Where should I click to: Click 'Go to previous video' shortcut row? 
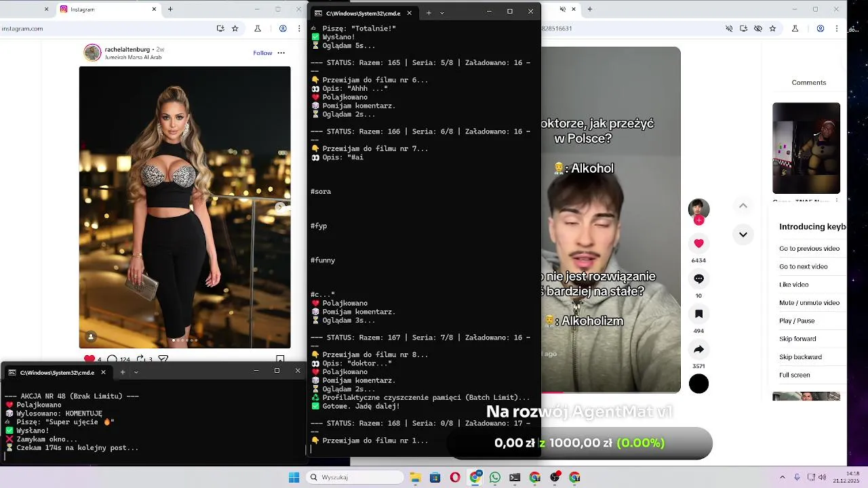tap(813, 249)
